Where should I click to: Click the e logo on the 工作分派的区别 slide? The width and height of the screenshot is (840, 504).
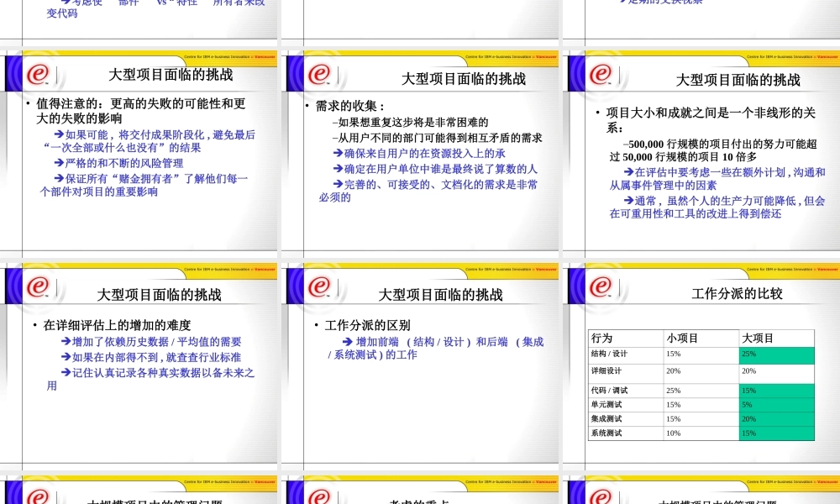(319, 286)
